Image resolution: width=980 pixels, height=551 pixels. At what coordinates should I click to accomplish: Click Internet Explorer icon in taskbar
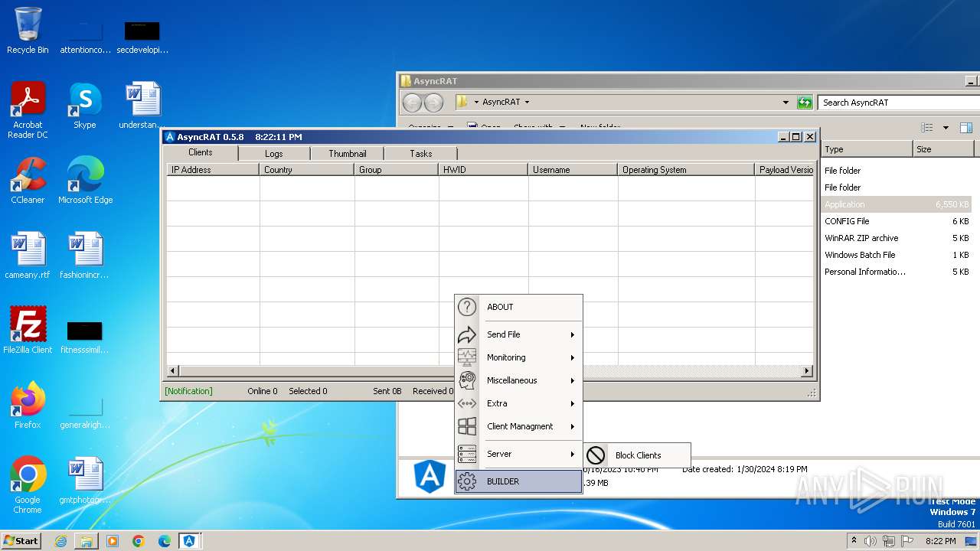(x=60, y=541)
